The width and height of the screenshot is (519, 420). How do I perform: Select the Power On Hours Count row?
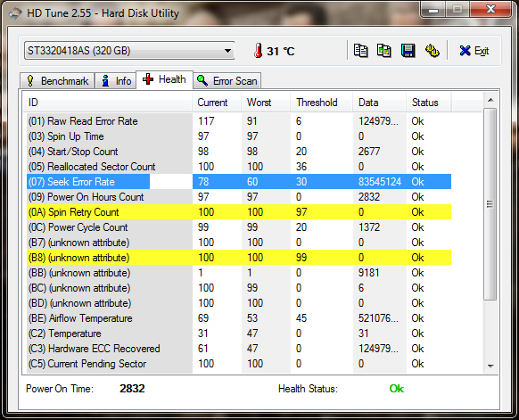pos(239,197)
